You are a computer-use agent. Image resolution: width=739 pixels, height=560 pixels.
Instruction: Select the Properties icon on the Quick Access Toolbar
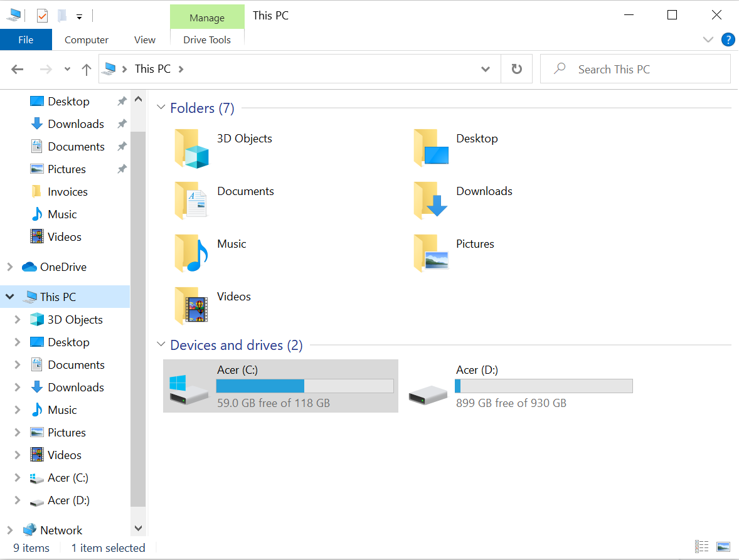click(x=41, y=14)
